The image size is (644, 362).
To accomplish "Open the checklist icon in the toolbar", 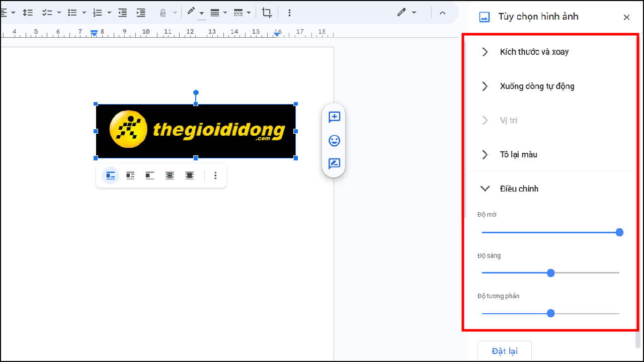I will 47,13.
